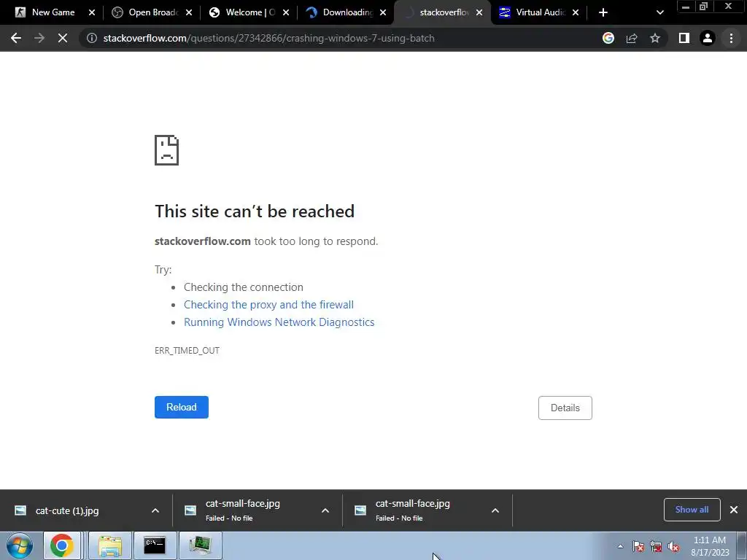Viewport: 747px width, 560px height.
Task: Close the downloads bar
Action: (x=734, y=510)
